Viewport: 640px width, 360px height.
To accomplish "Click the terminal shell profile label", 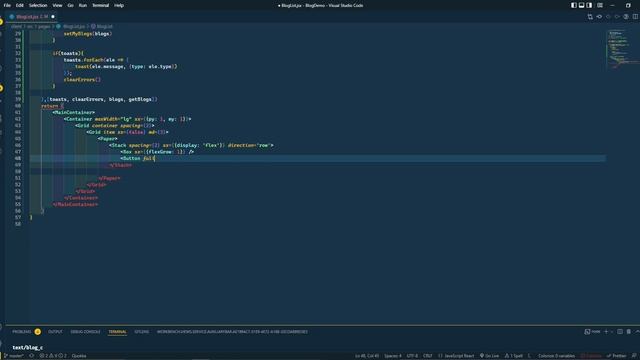I will point(593,332).
